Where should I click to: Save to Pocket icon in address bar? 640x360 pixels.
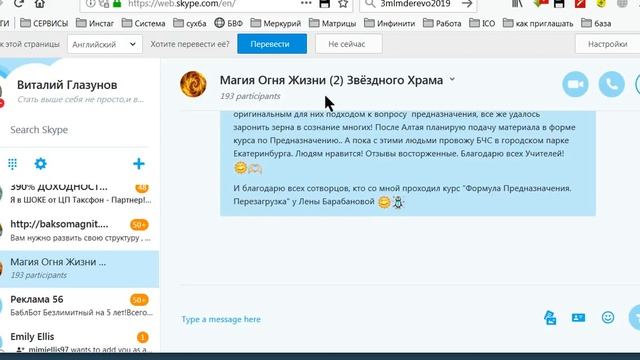click(x=324, y=4)
